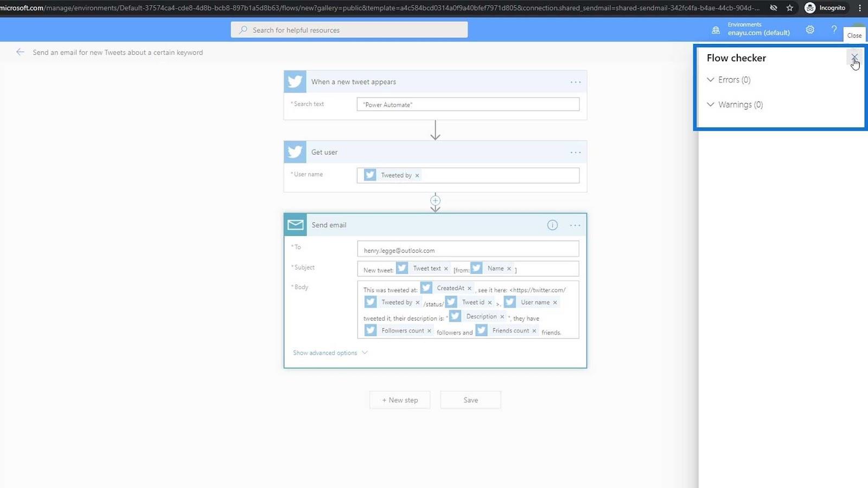Viewport: 868px width, 488px height.
Task: Close the Flow checker panel
Action: pyautogui.click(x=854, y=57)
